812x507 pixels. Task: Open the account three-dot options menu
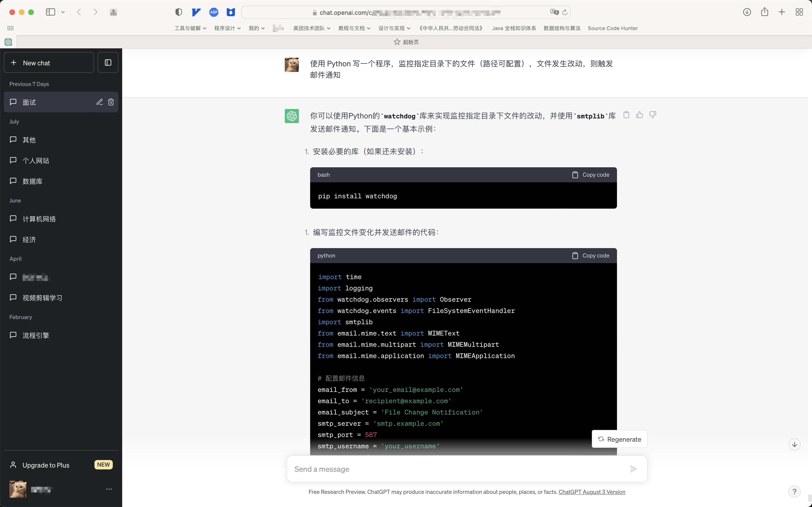109,489
